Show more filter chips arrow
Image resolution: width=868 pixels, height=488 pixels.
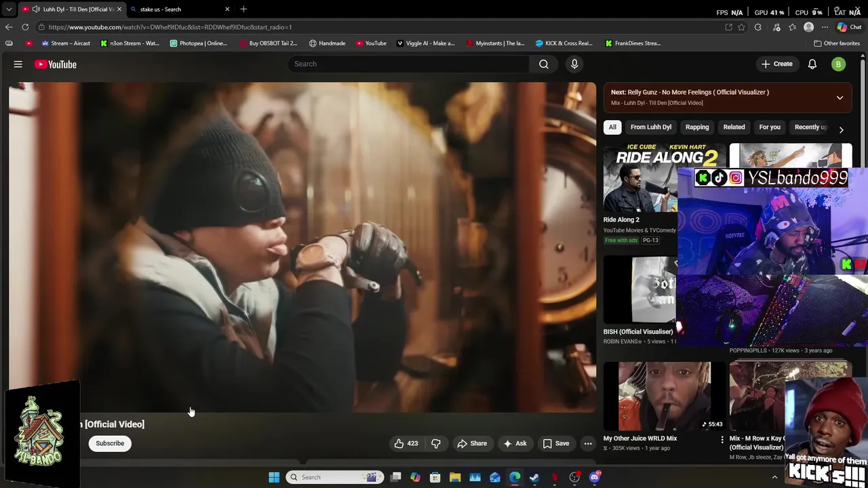[x=842, y=129]
